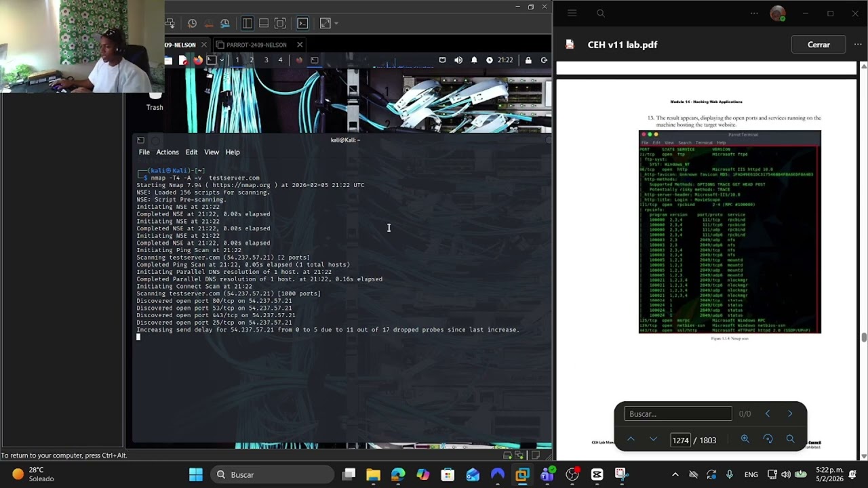Open the Actions menu in the Kali terminal
The width and height of the screenshot is (868, 488).
click(x=167, y=152)
